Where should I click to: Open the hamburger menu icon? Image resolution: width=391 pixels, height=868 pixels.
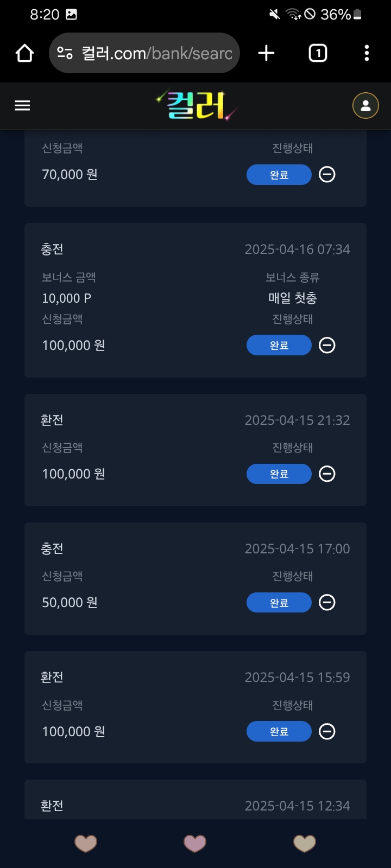click(x=22, y=105)
